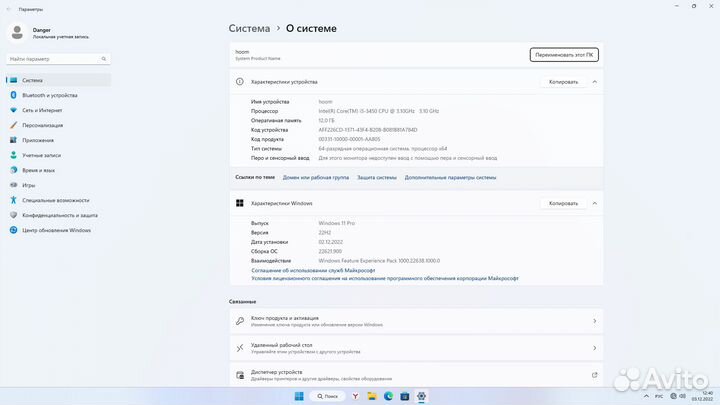Click the Центр обновления Windows sidebar icon
This screenshot has width=720, height=405.
[x=13, y=230]
